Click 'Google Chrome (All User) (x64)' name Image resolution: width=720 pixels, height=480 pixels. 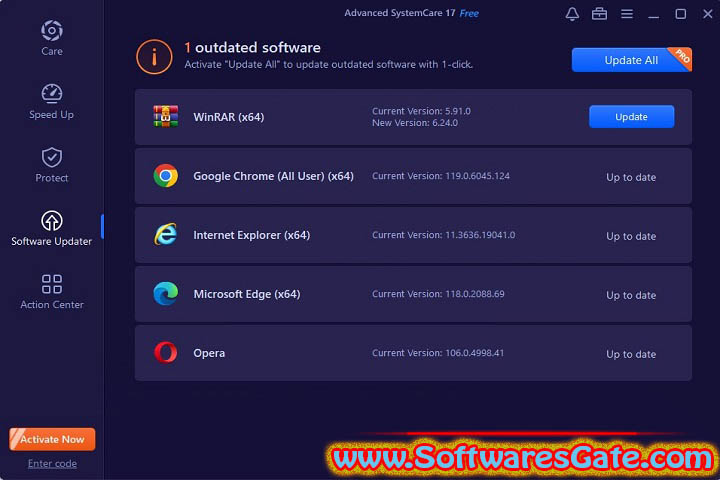(x=273, y=176)
